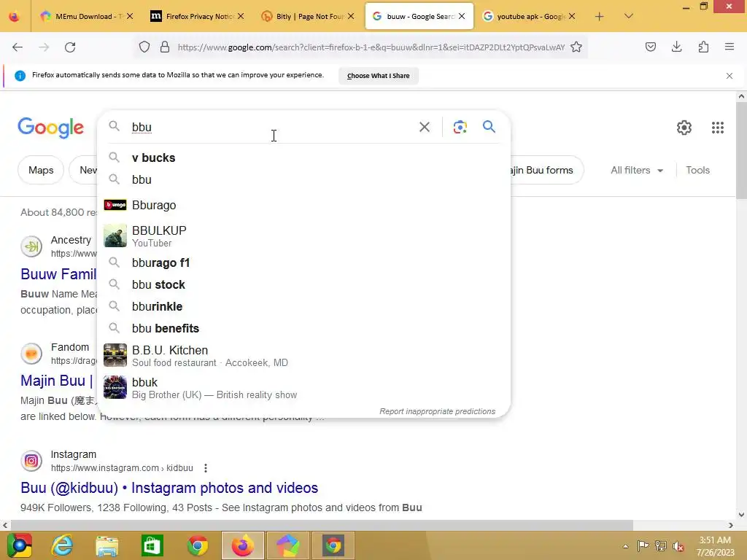Click Report inappropriate predictions link
This screenshot has height=560, width=747.
pyautogui.click(x=438, y=411)
